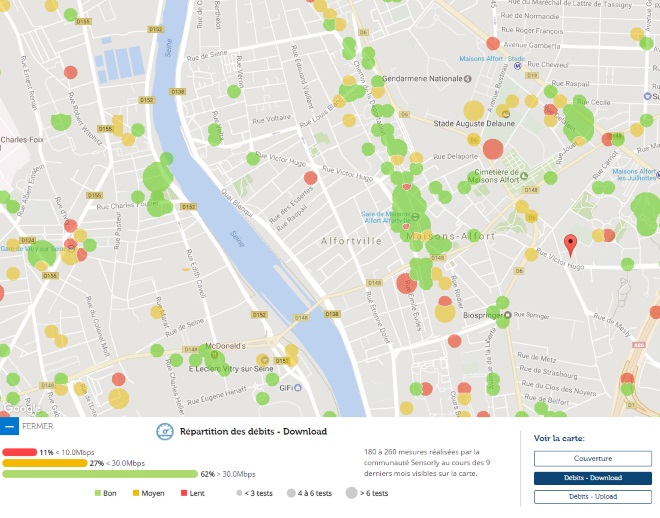Click the large red circle near Stade Auguste Delaune
660x518 pixels.
493,149
